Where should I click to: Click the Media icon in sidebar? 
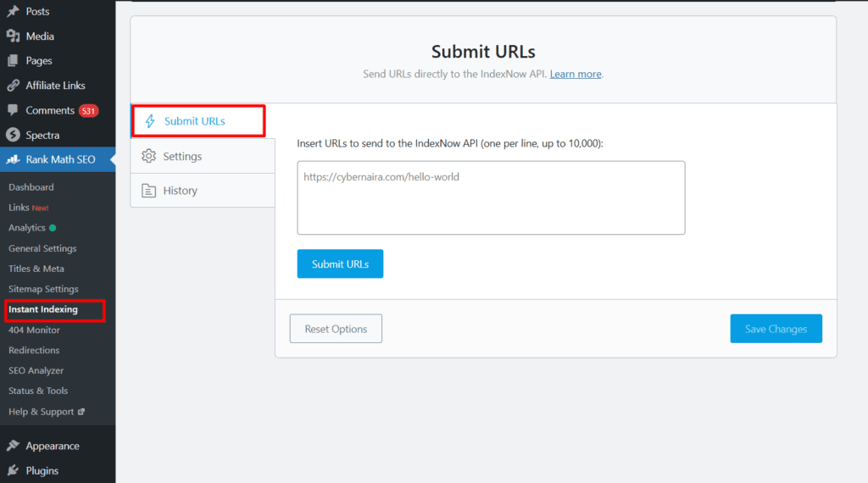click(x=13, y=36)
